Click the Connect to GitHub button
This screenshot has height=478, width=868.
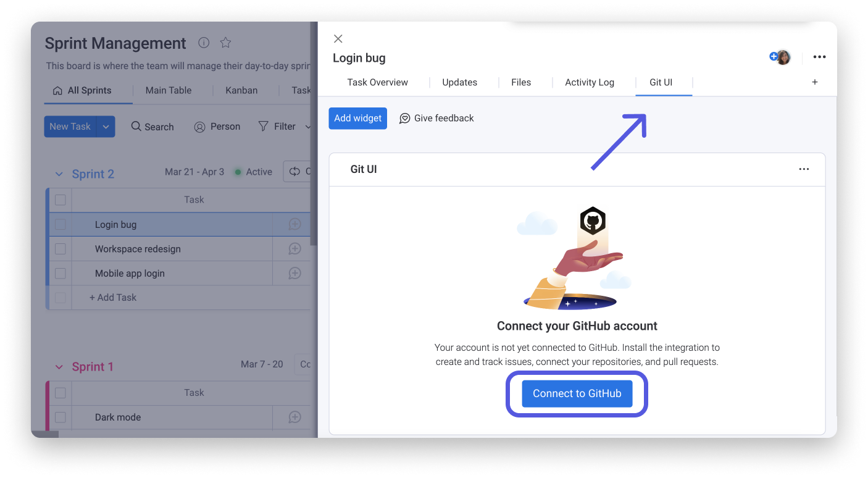coord(577,393)
